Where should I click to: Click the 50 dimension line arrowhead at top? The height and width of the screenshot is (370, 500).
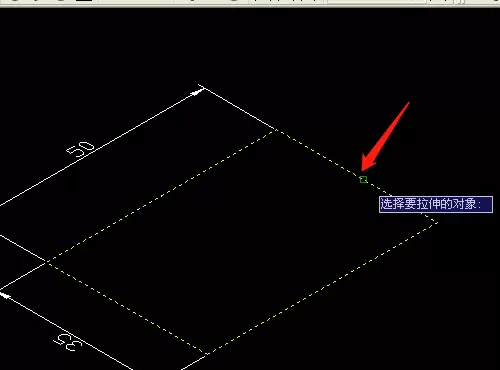pos(198,92)
